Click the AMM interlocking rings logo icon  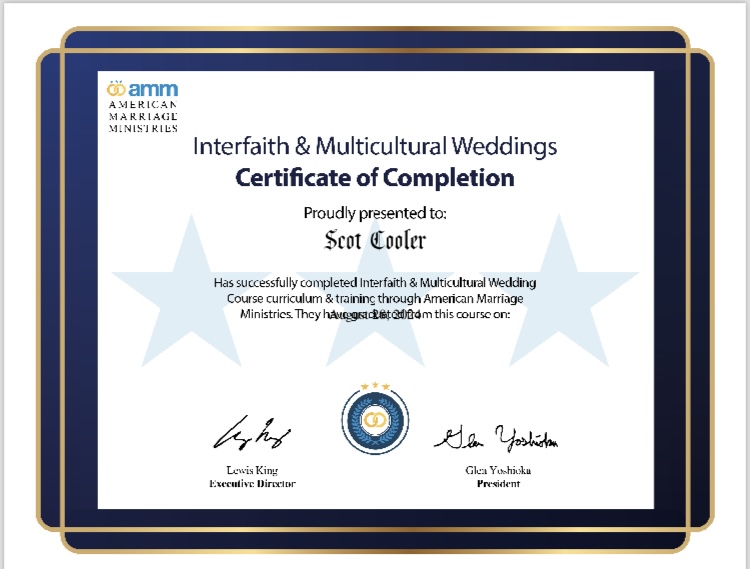click(x=117, y=87)
